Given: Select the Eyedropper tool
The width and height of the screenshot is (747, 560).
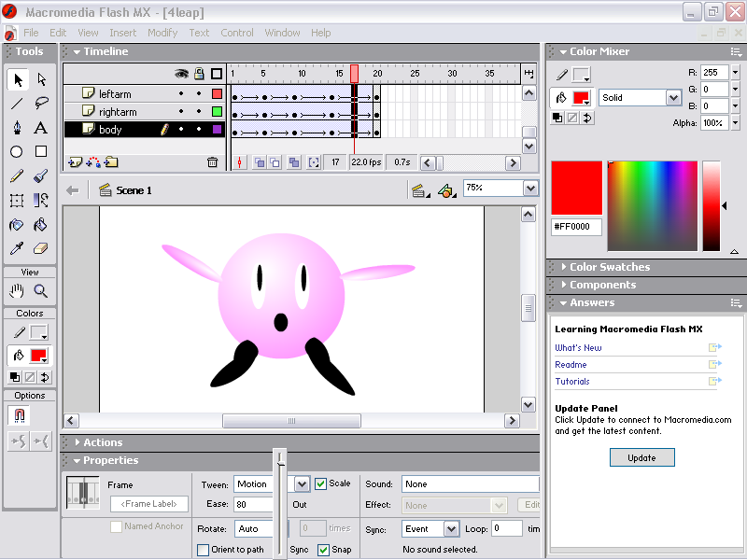Looking at the screenshot, I should [x=17, y=248].
